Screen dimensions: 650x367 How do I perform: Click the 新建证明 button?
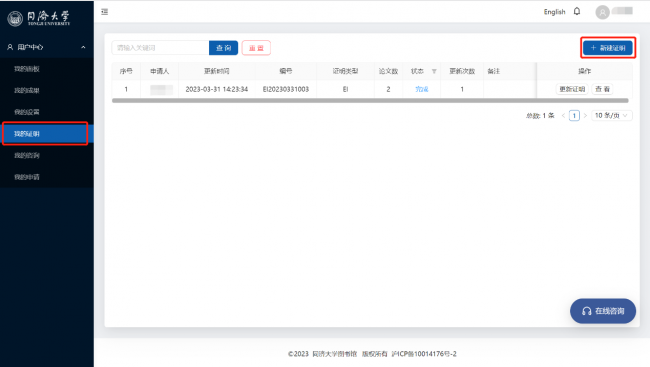(x=608, y=48)
